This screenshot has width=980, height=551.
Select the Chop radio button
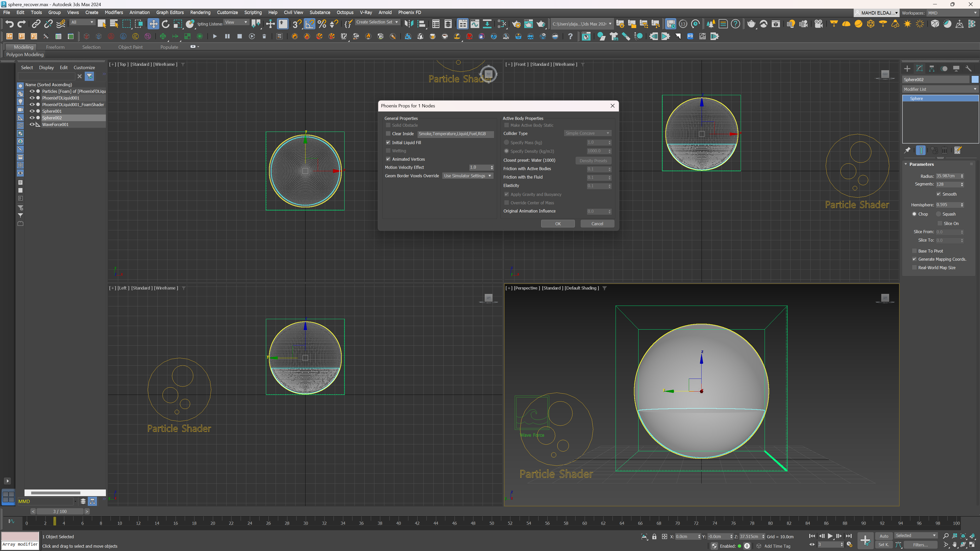coord(914,214)
